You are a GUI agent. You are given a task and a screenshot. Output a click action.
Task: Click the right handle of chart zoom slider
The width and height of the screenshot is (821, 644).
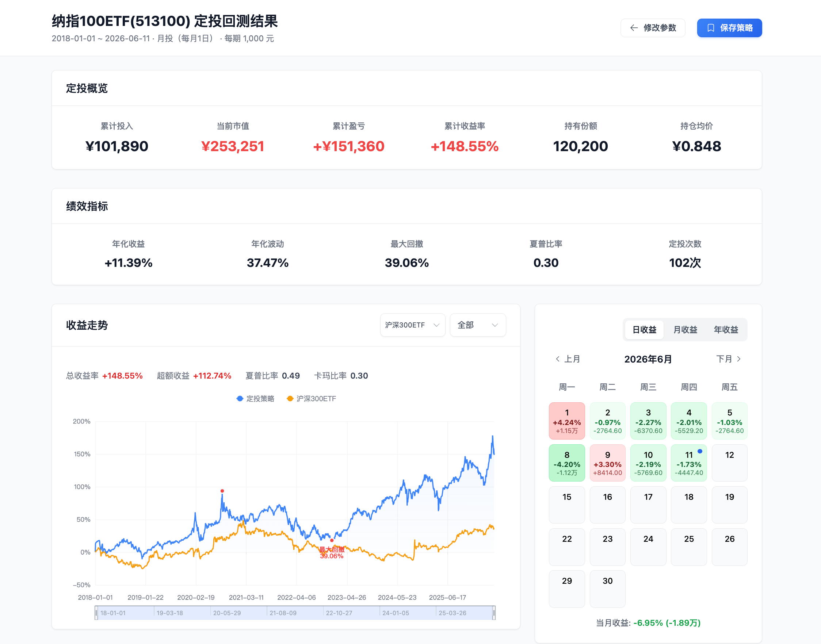[x=494, y=613]
